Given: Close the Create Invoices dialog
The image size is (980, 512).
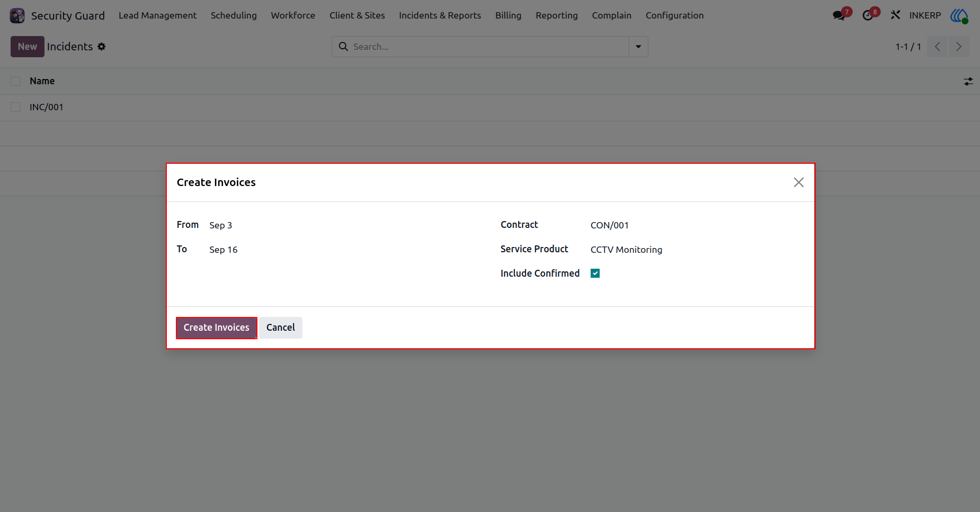Looking at the screenshot, I should click(799, 182).
